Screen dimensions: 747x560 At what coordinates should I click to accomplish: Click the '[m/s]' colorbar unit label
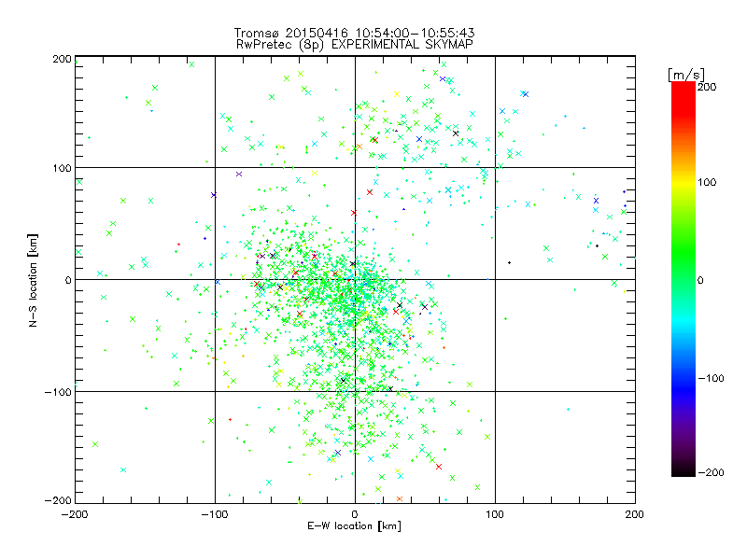point(686,75)
